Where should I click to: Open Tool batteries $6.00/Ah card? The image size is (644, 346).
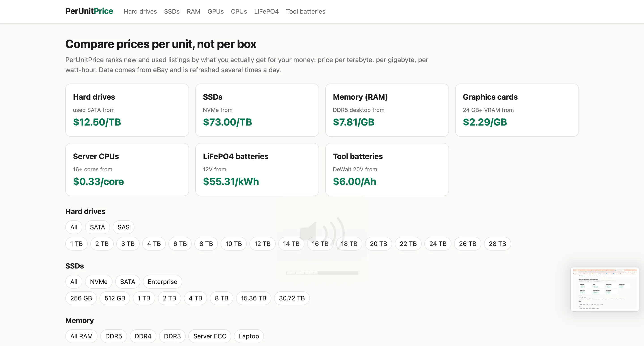[387, 170]
